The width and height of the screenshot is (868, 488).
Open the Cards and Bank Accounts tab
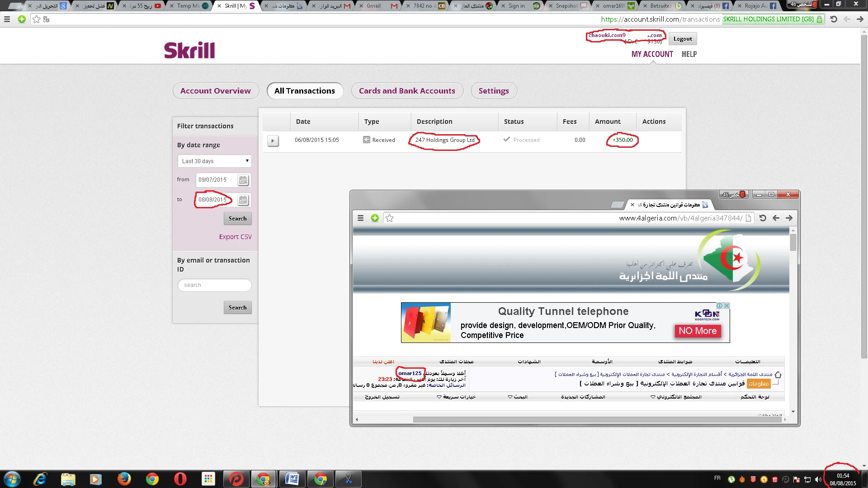407,91
